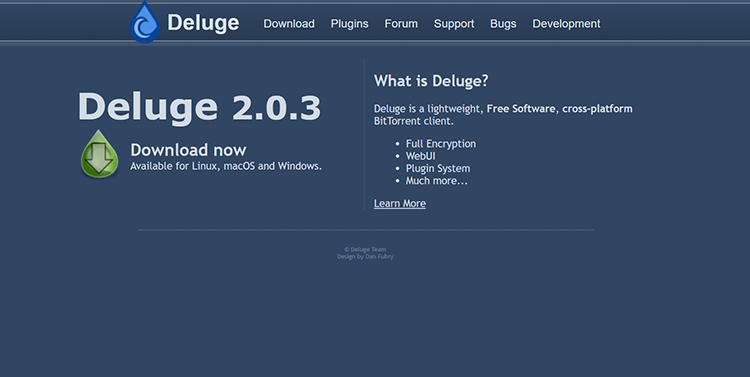Image resolution: width=750 pixels, height=377 pixels.
Task: Click the 'Plugin System' list item
Action: point(438,168)
